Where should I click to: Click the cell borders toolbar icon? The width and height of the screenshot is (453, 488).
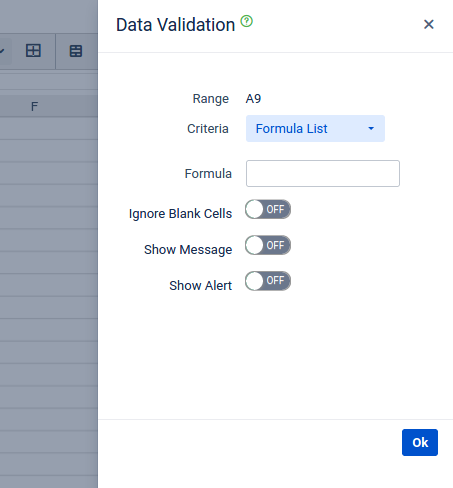click(x=33, y=51)
